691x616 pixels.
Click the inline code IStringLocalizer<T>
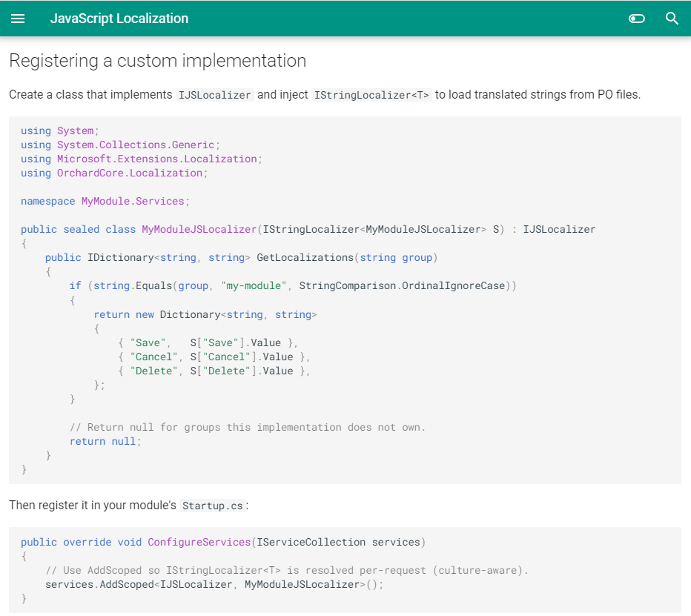pos(371,95)
